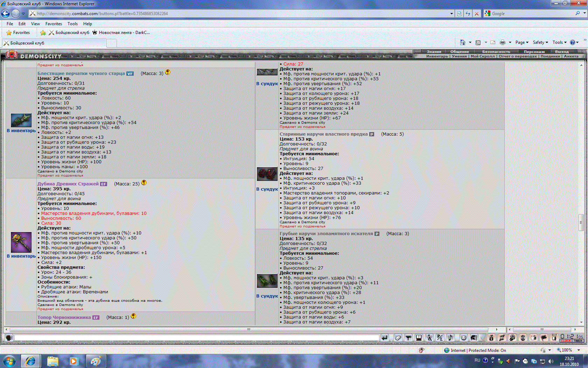Open the zoom level 100% dropdown
This screenshot has width=588, height=368.
[x=579, y=350]
